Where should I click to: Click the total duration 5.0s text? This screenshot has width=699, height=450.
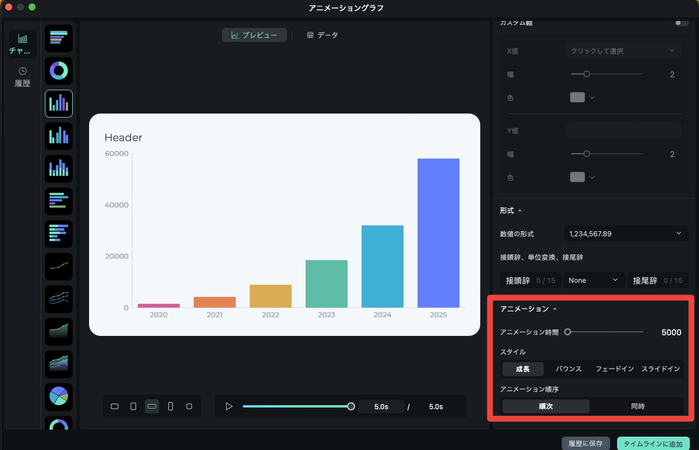[x=436, y=407]
